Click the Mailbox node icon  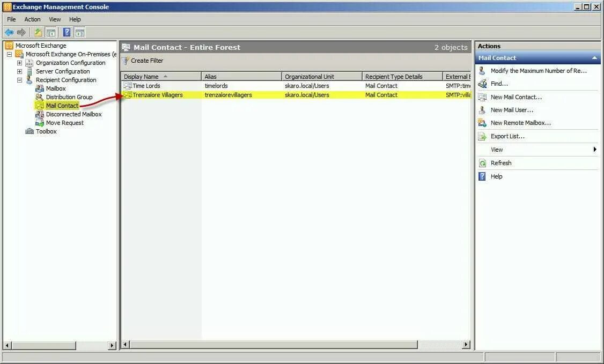(x=39, y=88)
